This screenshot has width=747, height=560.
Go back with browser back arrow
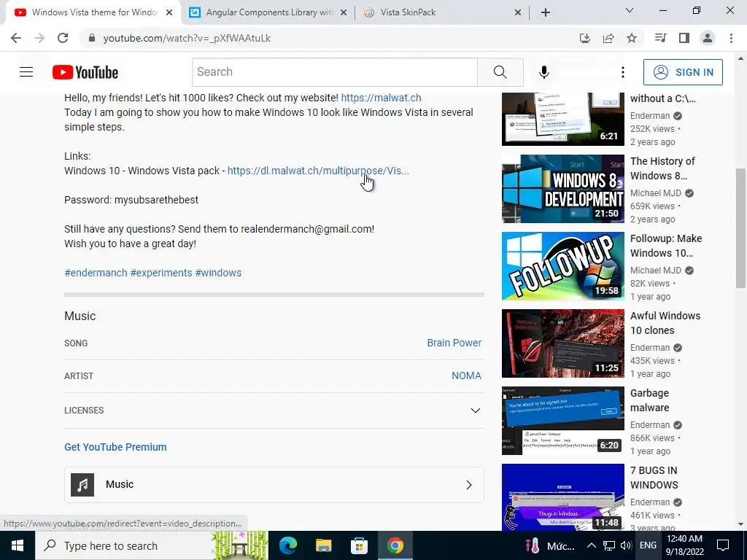(16, 38)
